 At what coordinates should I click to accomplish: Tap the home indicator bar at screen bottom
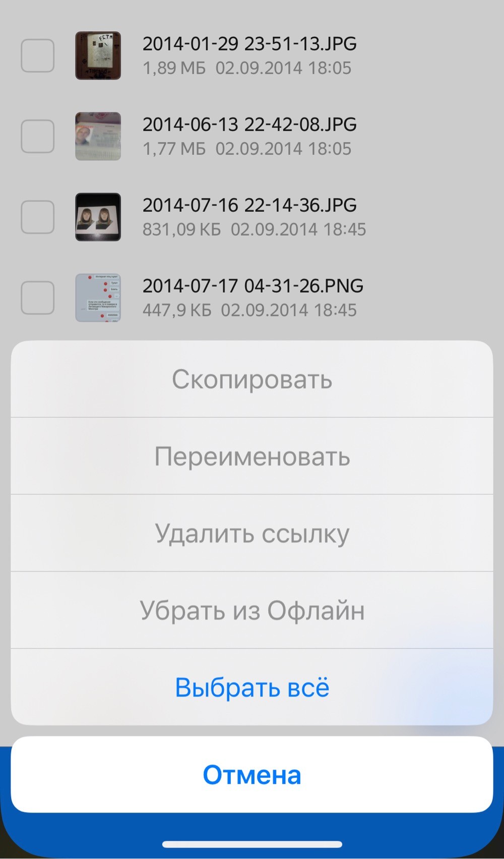click(x=252, y=844)
